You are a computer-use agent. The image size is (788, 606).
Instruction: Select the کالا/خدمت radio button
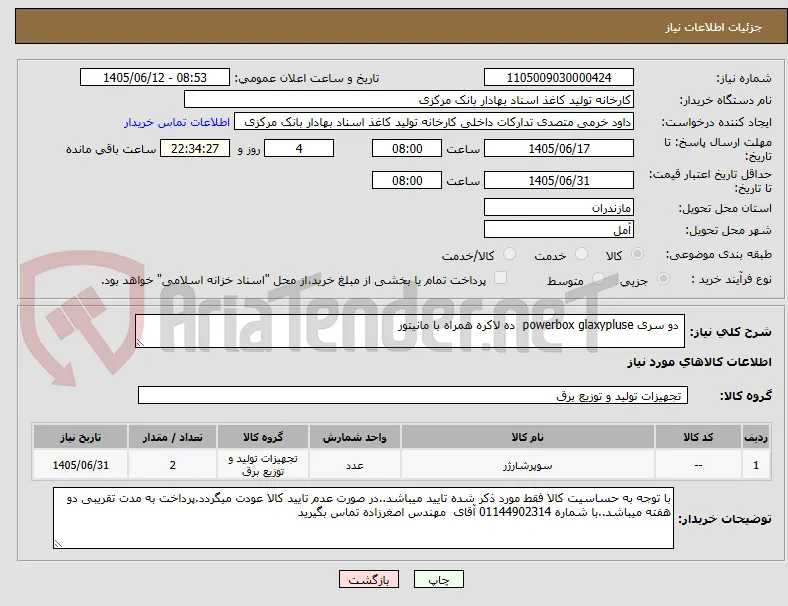click(510, 254)
